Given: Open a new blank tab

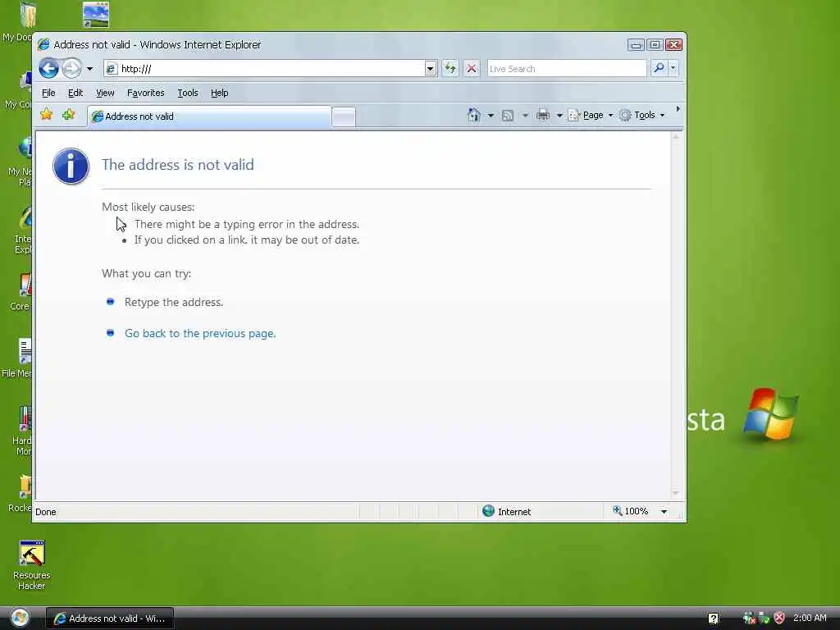Looking at the screenshot, I should 344,116.
